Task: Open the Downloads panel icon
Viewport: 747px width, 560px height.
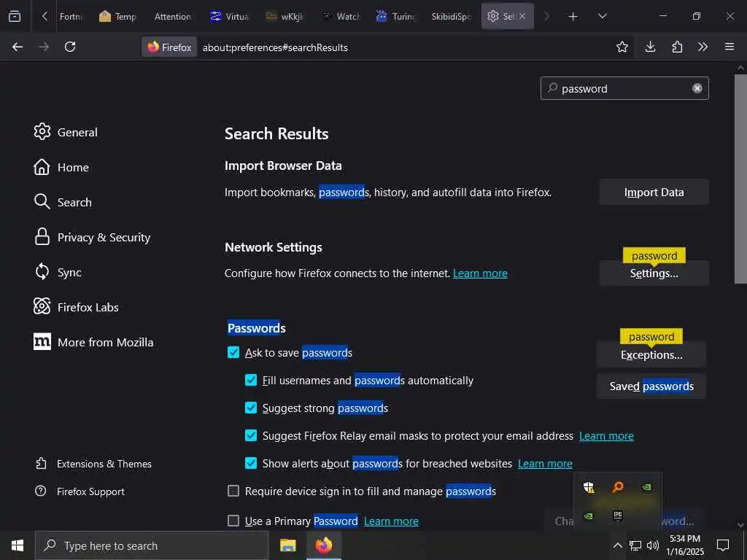Action: click(x=650, y=47)
